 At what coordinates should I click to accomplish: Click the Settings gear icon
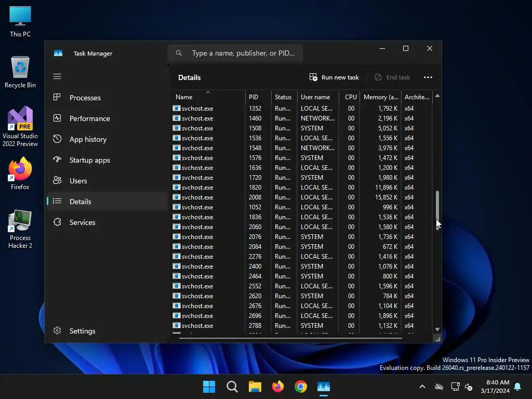click(x=57, y=330)
